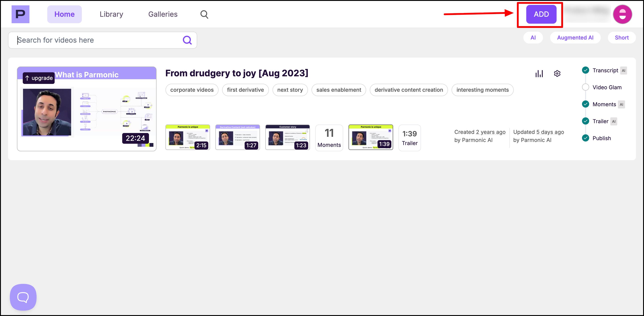Toggle the Transcript step checkmark
Screen dimensions: 644x316
tap(586, 70)
